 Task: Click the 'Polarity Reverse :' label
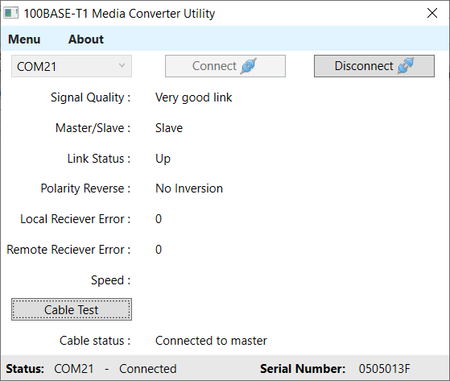coord(85,189)
